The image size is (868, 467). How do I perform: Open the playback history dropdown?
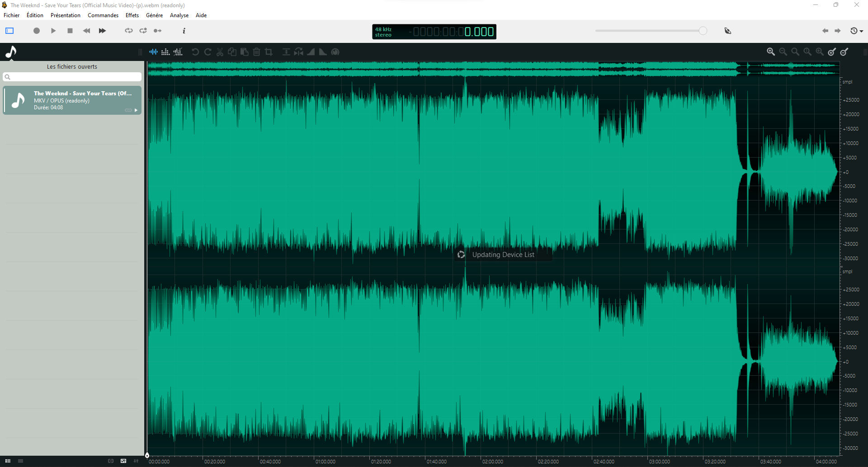[856, 31]
